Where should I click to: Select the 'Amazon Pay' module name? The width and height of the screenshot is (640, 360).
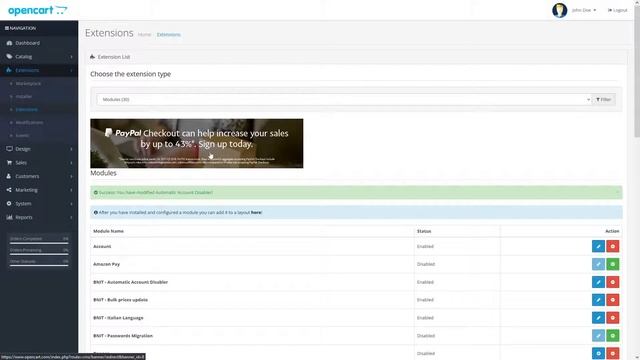tap(107, 264)
